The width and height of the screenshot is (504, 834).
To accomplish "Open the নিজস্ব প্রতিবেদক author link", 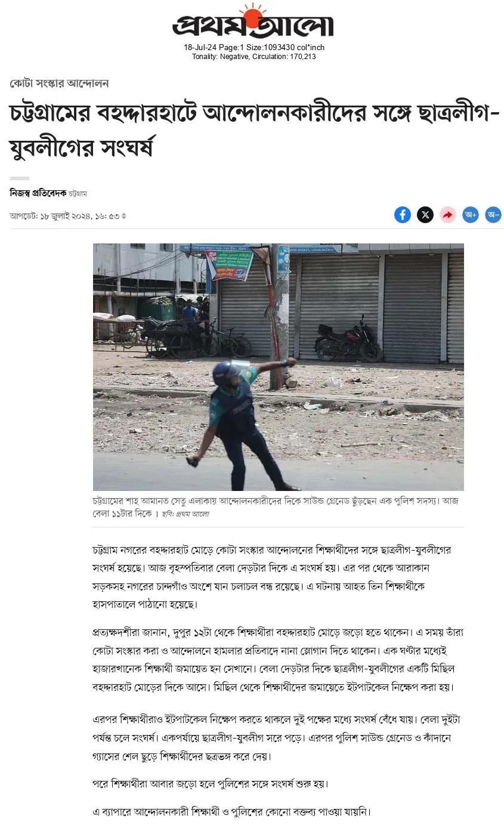I will (38, 193).
